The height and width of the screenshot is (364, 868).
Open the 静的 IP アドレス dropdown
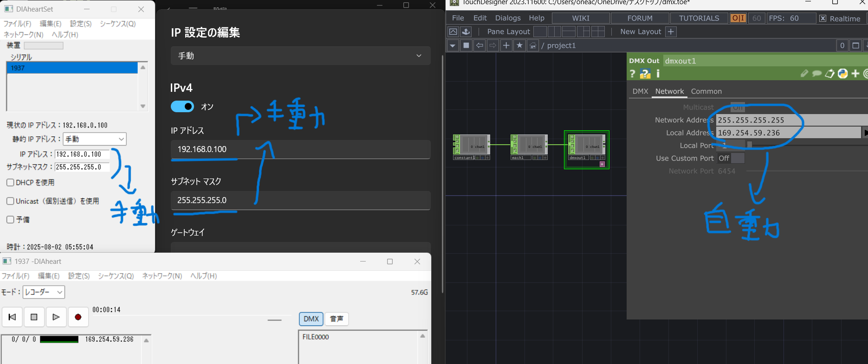(x=95, y=139)
